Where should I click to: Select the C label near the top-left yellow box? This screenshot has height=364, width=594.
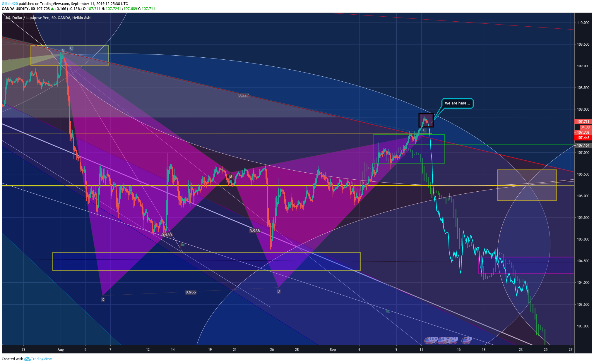tap(71, 48)
